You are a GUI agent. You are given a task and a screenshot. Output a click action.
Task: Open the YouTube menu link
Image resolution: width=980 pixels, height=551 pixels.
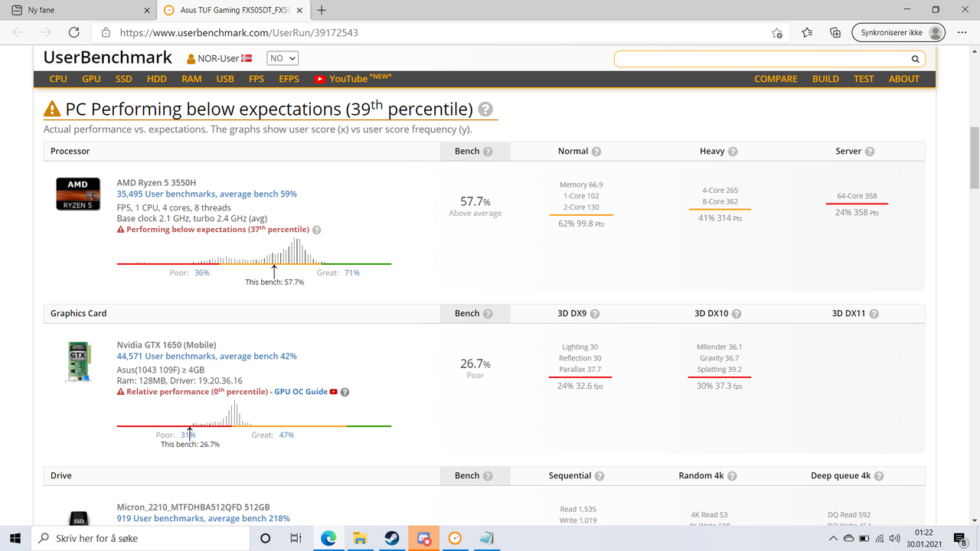[352, 79]
